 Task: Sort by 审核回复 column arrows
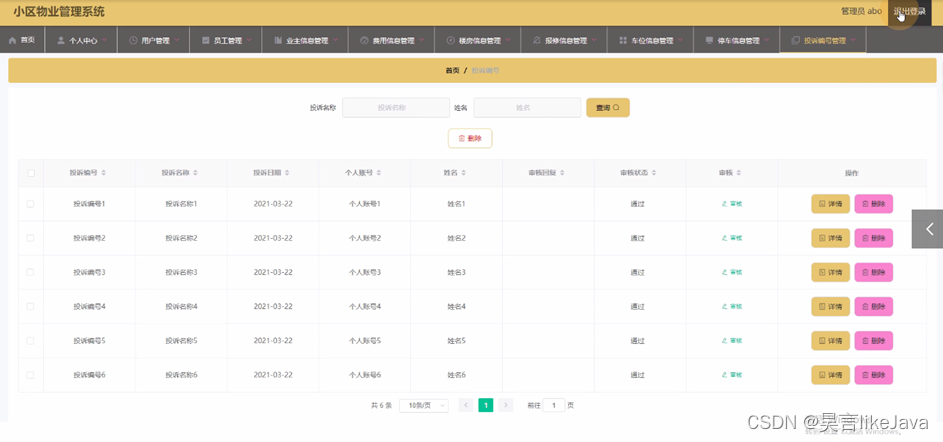(x=562, y=173)
